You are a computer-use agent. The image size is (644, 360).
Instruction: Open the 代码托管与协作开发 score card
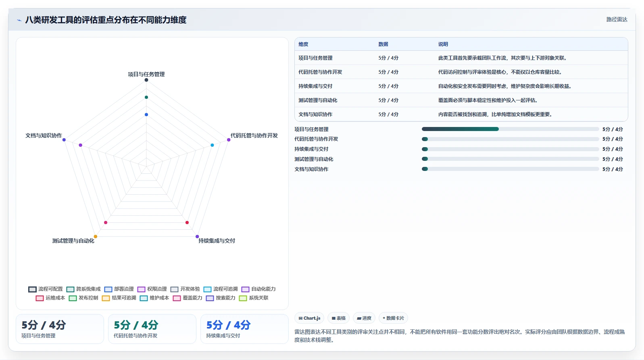(152, 329)
